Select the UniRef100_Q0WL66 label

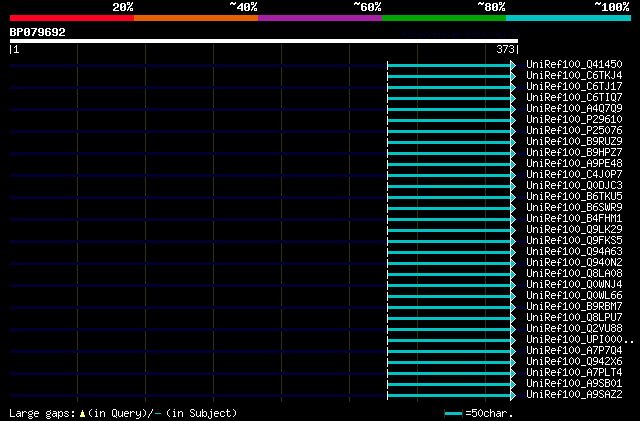point(574,296)
